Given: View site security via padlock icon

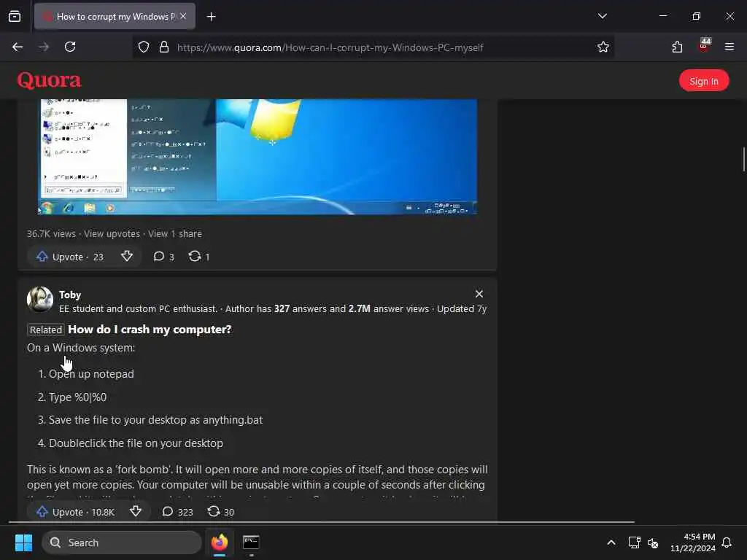Looking at the screenshot, I should pos(164,47).
